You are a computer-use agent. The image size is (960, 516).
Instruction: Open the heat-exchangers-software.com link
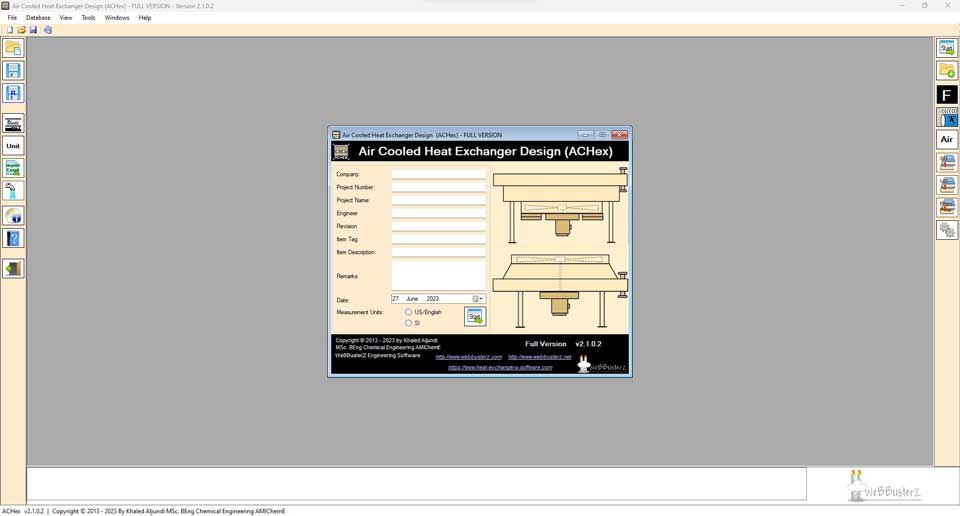(500, 368)
